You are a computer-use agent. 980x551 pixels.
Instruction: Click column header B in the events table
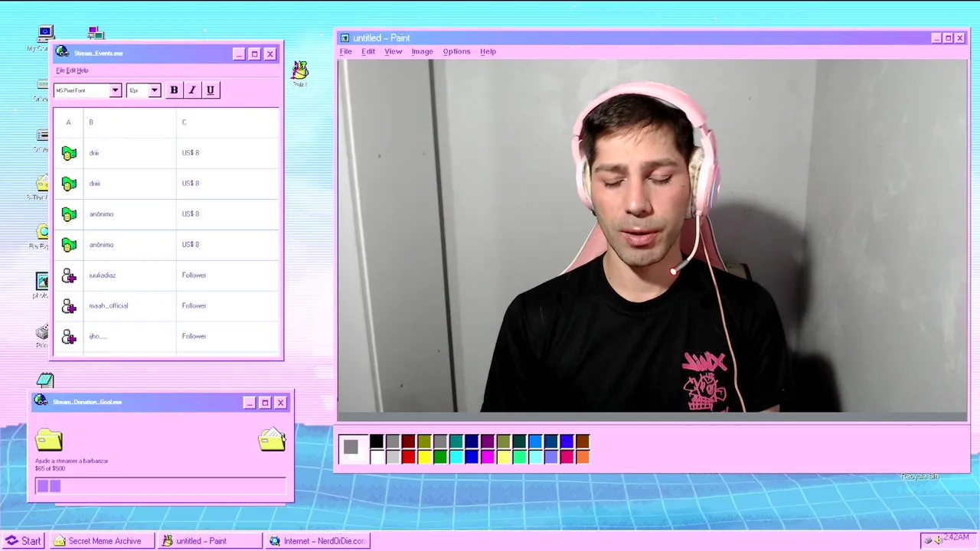(130, 122)
